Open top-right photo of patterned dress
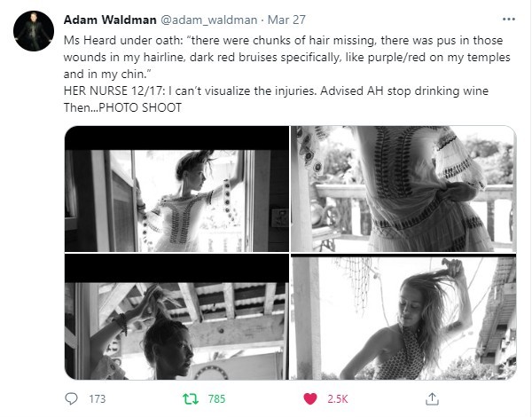Viewport: 532px width, 417px height. click(x=403, y=189)
